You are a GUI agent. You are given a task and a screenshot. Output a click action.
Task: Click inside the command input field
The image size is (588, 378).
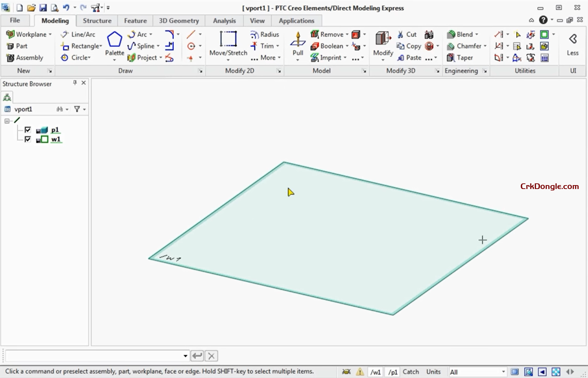click(x=95, y=356)
